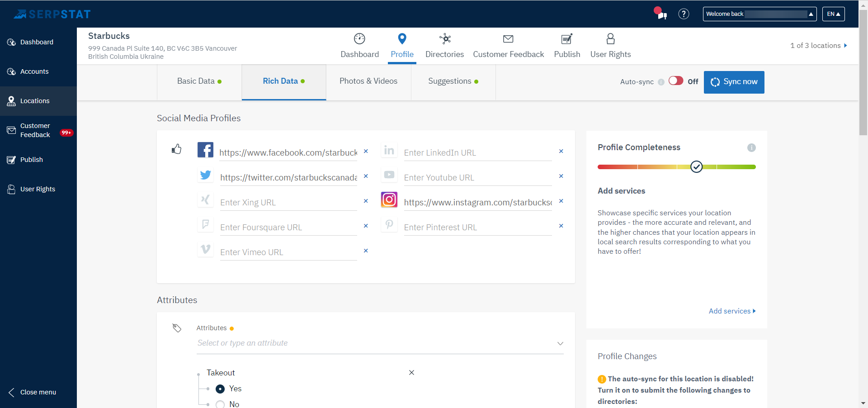Click the Foursquare icon
The width and height of the screenshot is (868, 408).
[x=205, y=224]
